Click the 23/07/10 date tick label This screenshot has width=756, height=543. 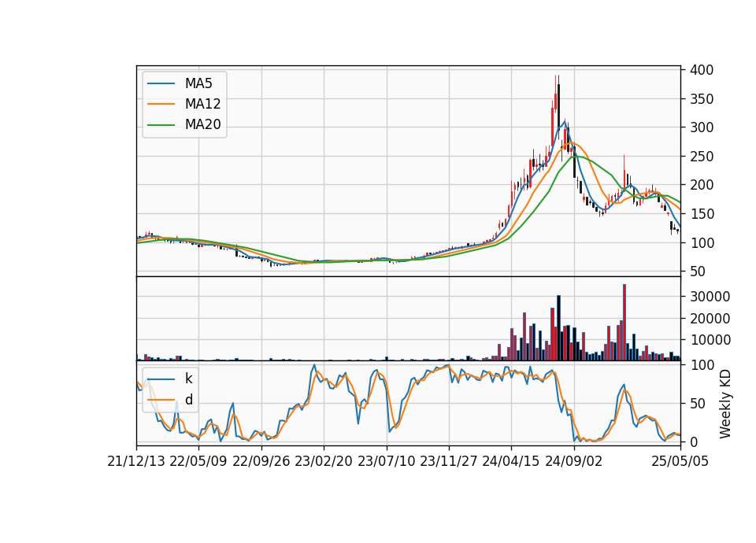coord(386,461)
